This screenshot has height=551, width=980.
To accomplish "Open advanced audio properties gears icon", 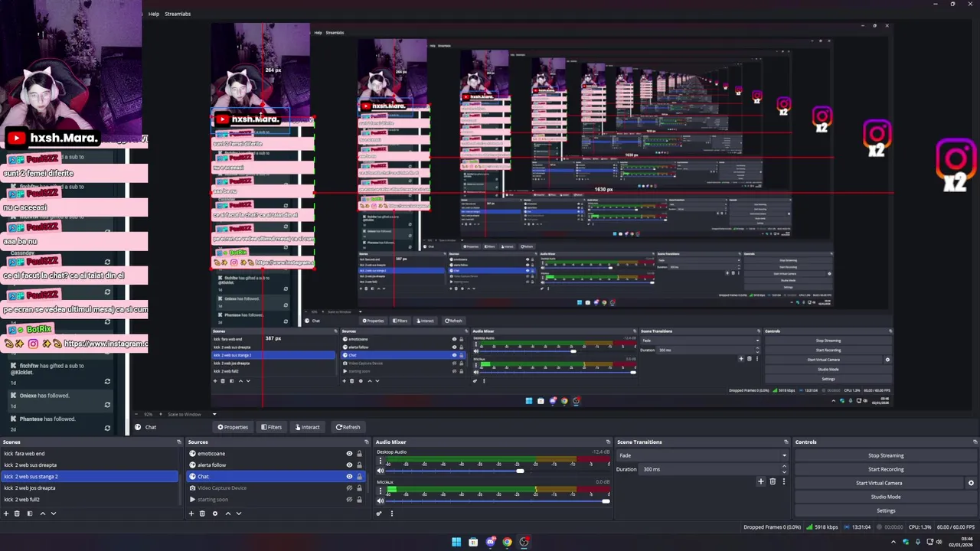I will (379, 514).
